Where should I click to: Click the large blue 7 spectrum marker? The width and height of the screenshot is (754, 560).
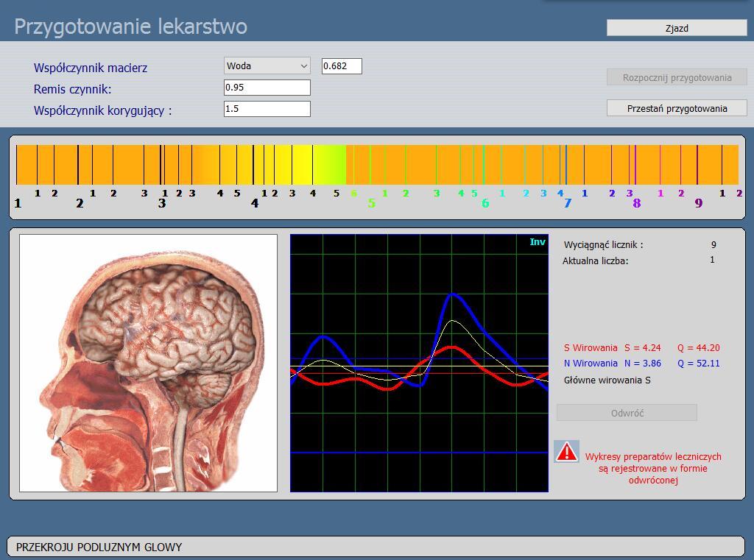(x=568, y=203)
